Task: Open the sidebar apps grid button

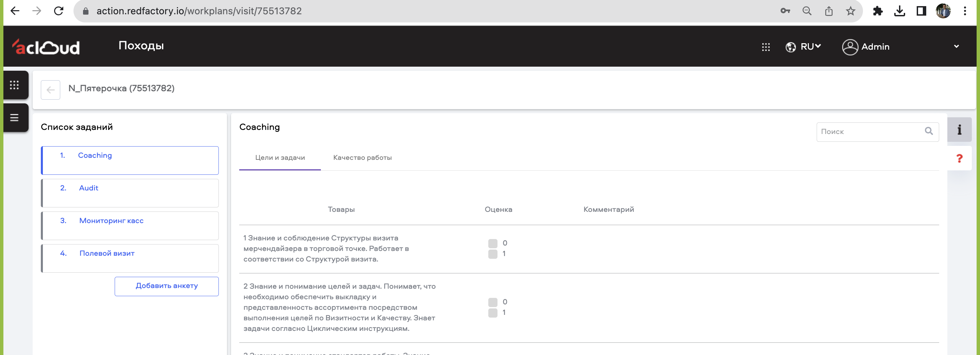Action: tap(14, 85)
